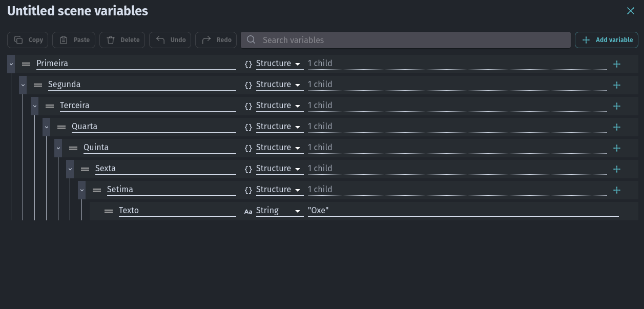Image resolution: width=644 pixels, height=309 pixels.
Task: Collapse the Quarta structure
Action: (x=46, y=127)
